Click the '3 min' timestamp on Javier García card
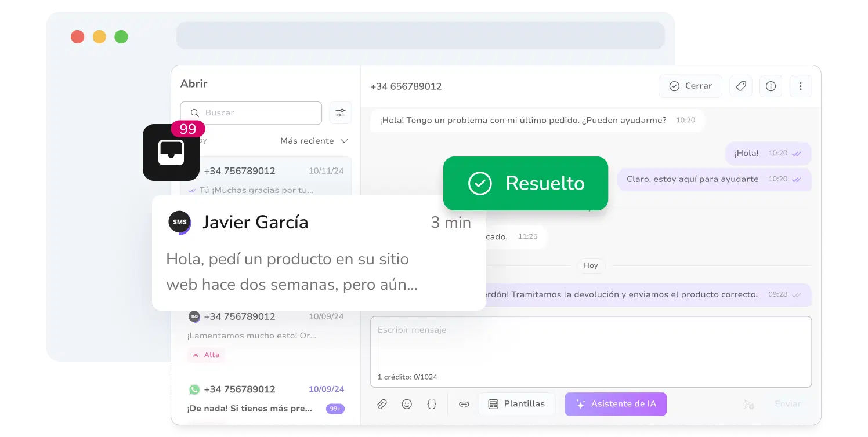The width and height of the screenshot is (868, 437). point(451,223)
